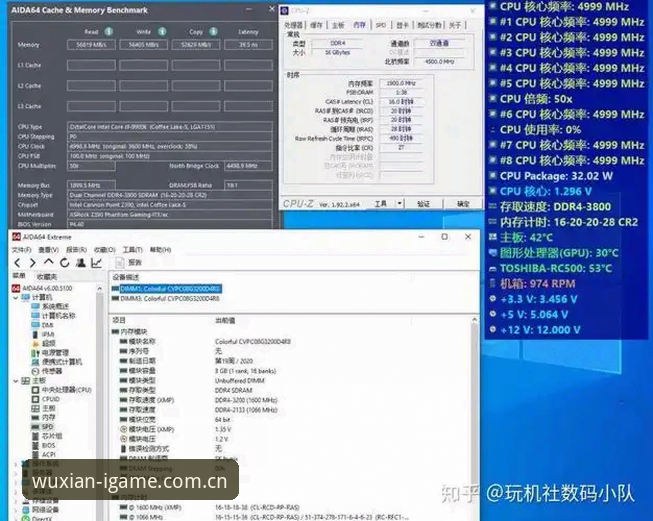The image size is (653, 521).
Task: Open the 工具(T) menu in AIDA64
Action: (132, 250)
